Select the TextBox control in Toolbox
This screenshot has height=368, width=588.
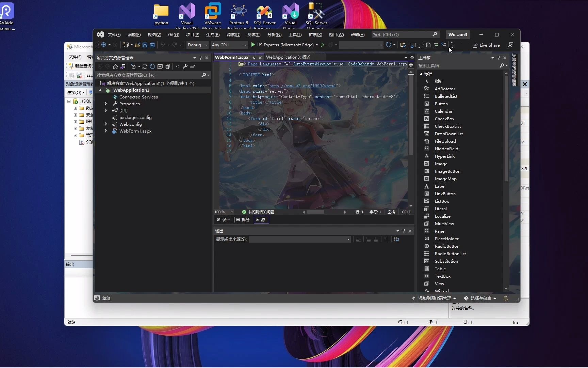tap(442, 276)
